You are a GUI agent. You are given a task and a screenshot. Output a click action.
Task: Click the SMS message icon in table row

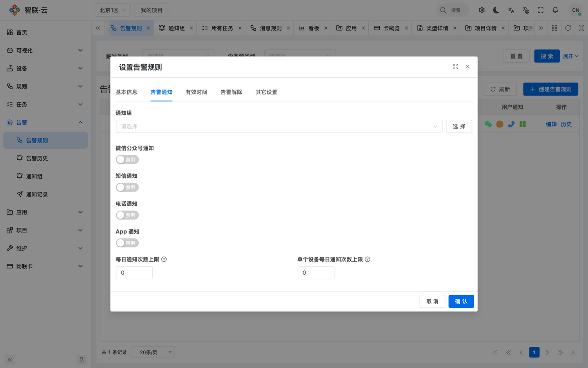point(500,124)
